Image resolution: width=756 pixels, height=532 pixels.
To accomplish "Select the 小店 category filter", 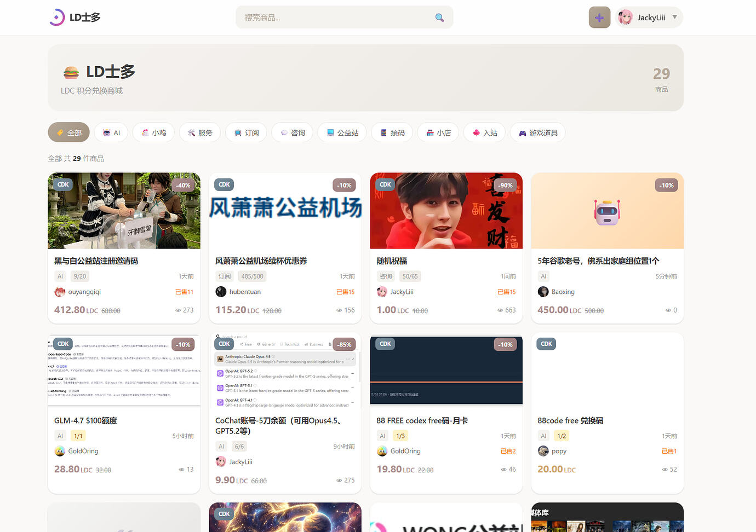I will pos(438,132).
